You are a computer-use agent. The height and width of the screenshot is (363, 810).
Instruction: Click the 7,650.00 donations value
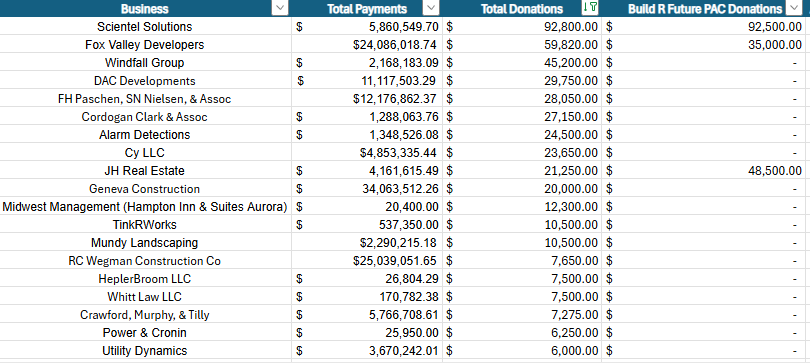(x=574, y=261)
